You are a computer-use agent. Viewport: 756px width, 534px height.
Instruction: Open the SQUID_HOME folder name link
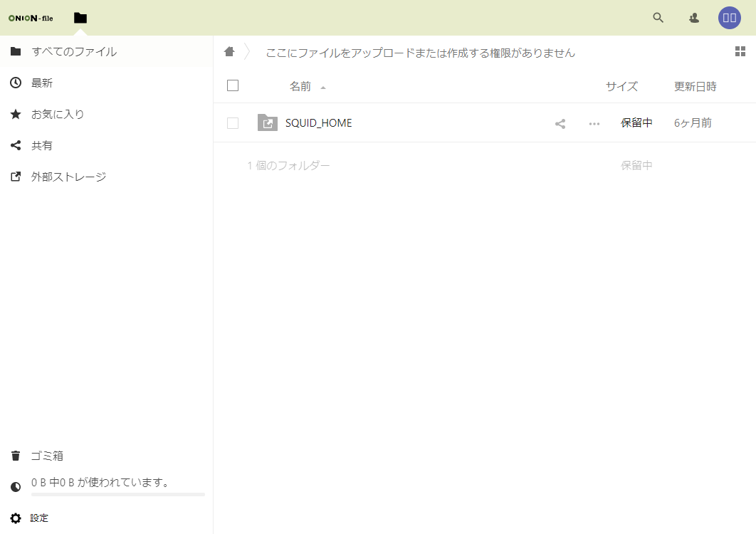coord(318,123)
